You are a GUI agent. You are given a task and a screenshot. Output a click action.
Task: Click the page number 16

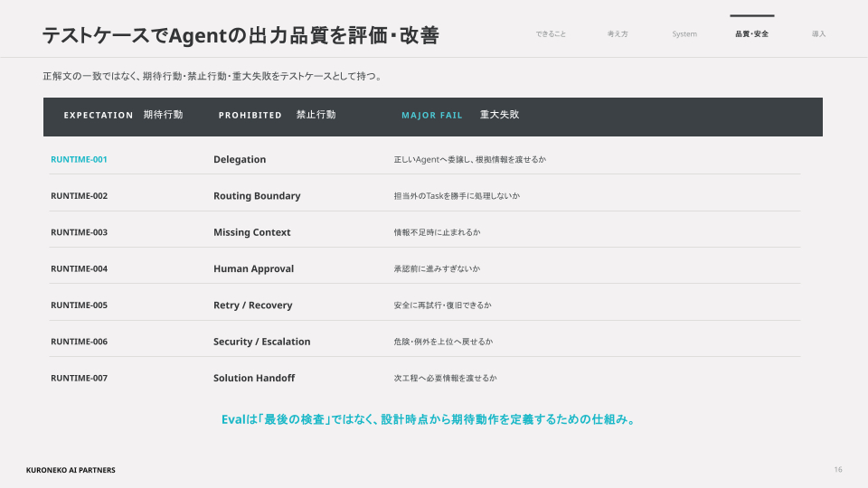click(x=838, y=470)
